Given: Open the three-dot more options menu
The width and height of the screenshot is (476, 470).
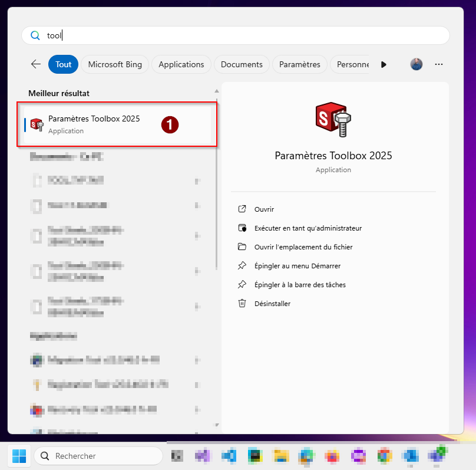Looking at the screenshot, I should [x=438, y=64].
